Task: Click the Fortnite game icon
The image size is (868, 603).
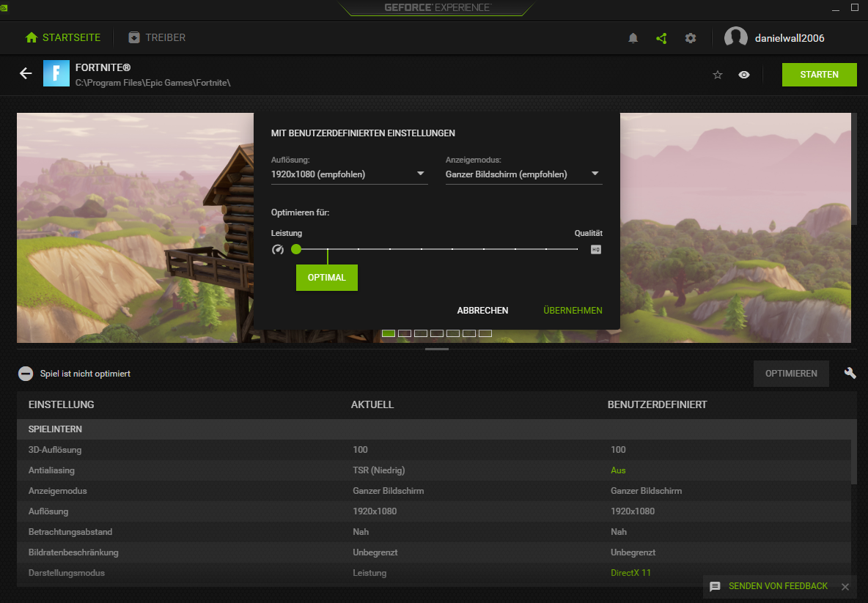Action: click(56, 73)
